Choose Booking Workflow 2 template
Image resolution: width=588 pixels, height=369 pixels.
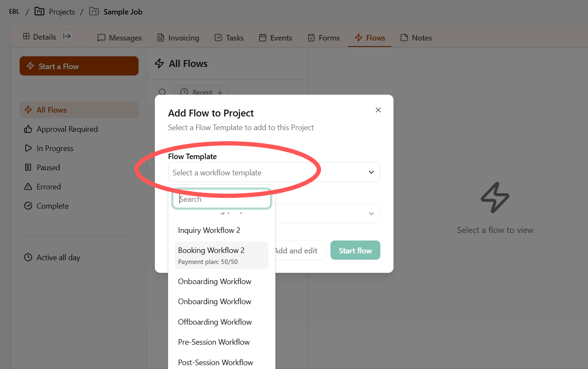tap(222, 255)
